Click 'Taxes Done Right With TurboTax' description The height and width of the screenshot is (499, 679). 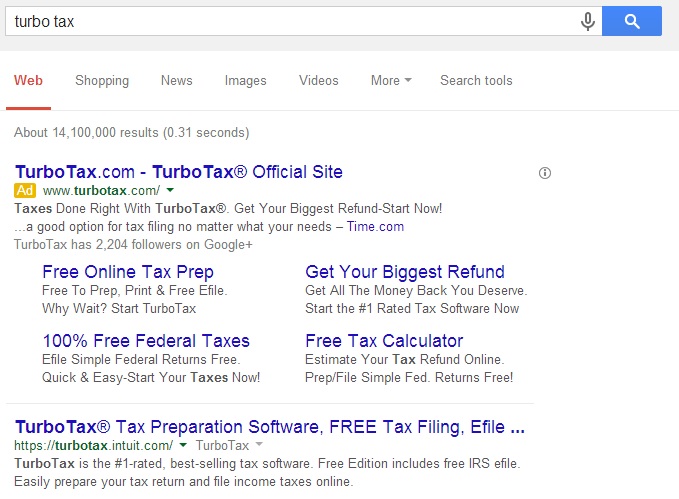pyautogui.click(x=228, y=208)
